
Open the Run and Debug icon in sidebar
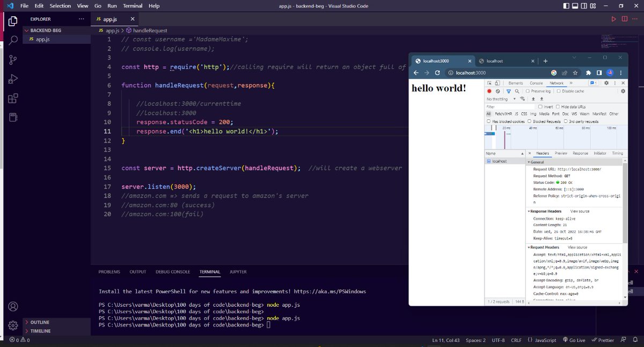pos(12,79)
